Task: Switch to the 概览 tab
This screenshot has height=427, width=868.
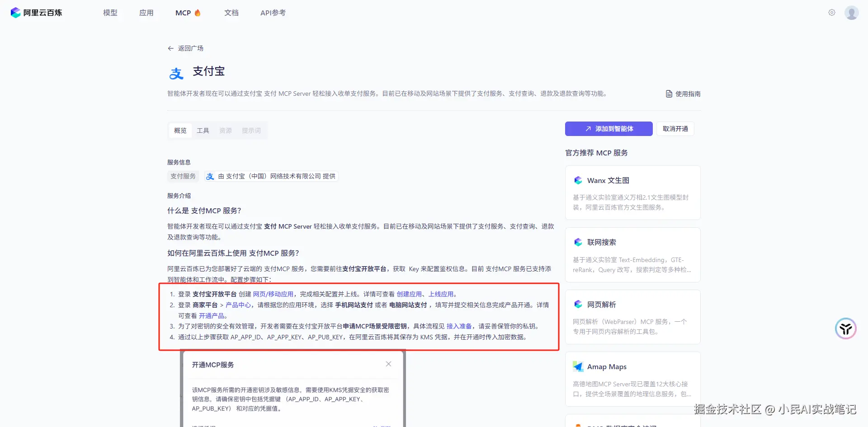Action: coord(180,131)
